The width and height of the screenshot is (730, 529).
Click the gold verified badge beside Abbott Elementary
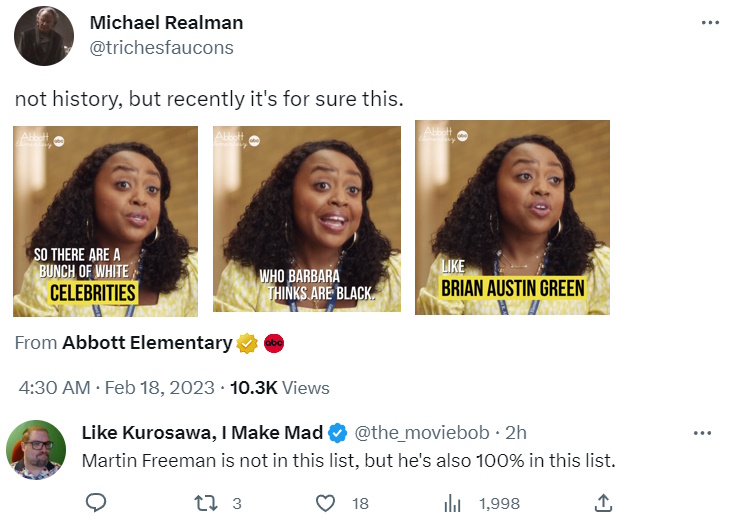click(248, 343)
